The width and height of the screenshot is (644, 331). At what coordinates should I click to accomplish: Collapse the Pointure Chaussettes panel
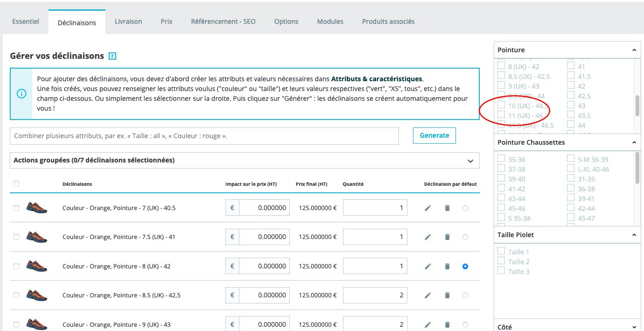(634, 142)
